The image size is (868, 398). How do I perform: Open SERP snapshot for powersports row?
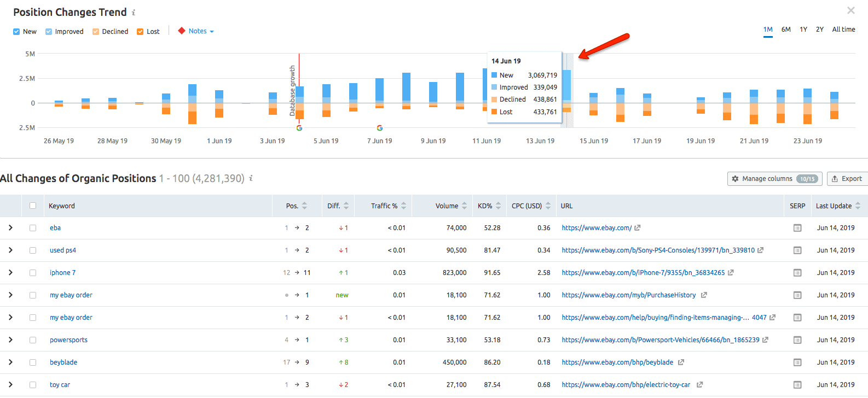pyautogui.click(x=797, y=340)
